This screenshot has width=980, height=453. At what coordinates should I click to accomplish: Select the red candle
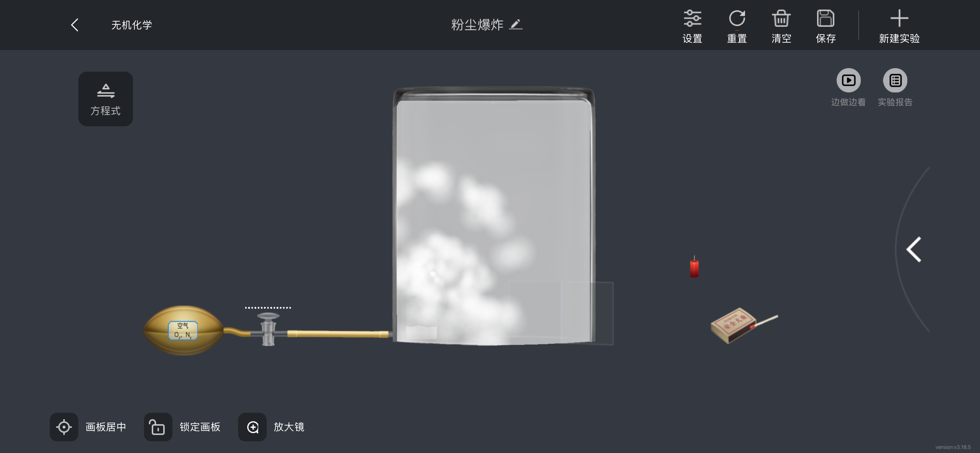[694, 267]
